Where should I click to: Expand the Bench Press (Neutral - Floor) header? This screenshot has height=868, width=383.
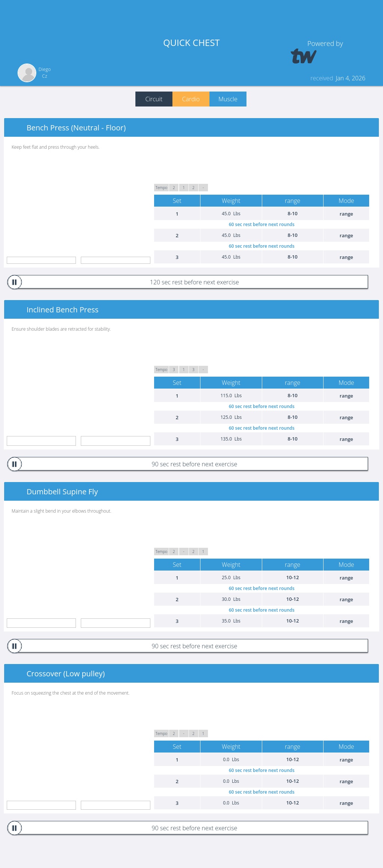coord(191,128)
